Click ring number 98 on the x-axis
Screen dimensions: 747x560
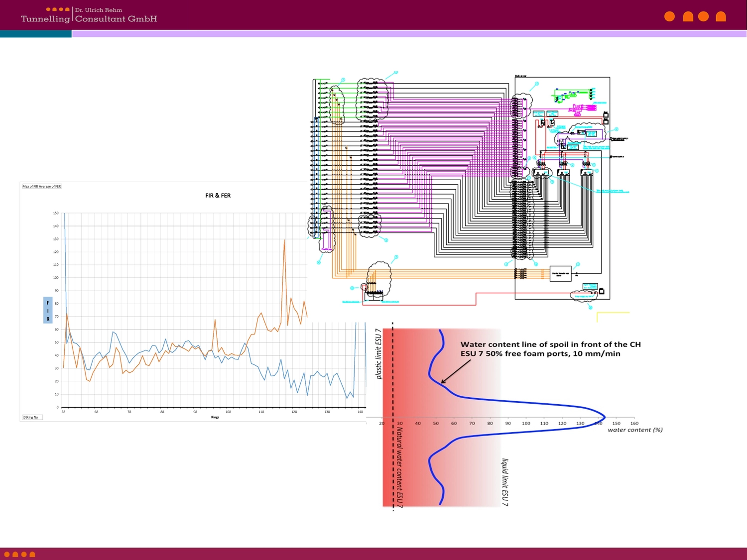point(195,412)
